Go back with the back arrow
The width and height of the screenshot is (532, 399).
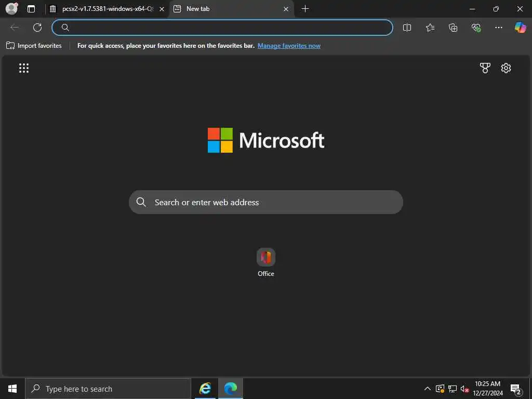15,28
